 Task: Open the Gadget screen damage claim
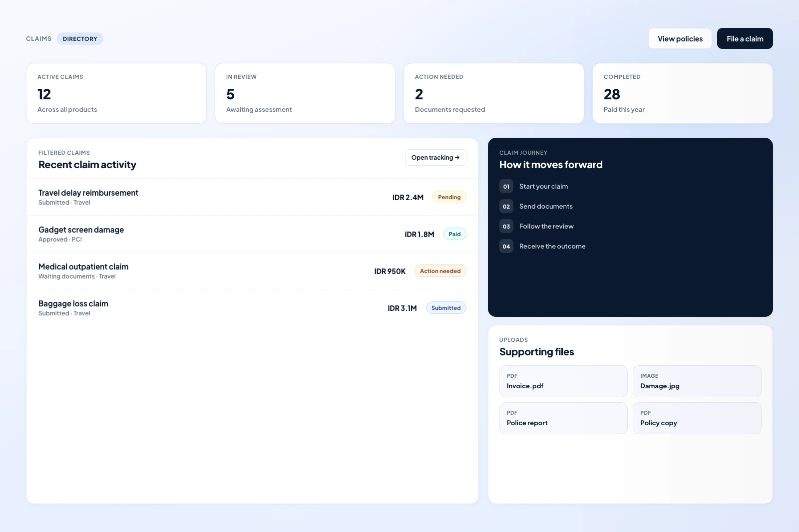point(252,234)
